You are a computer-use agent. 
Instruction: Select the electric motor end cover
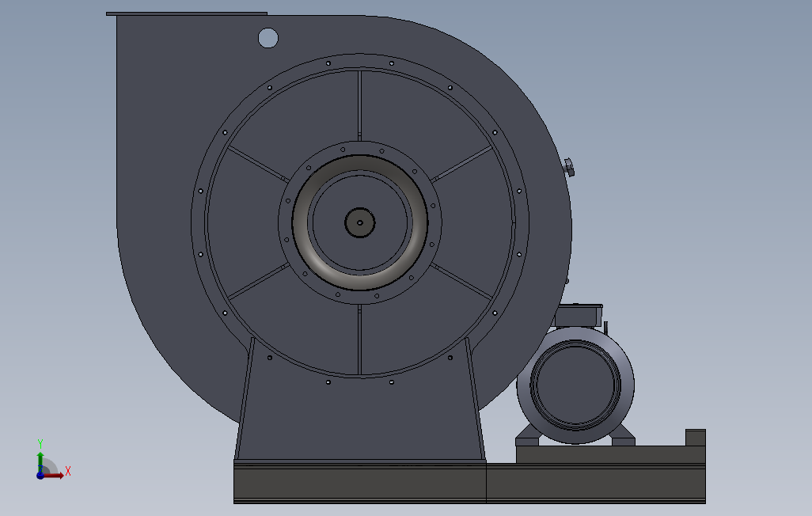(x=575, y=385)
